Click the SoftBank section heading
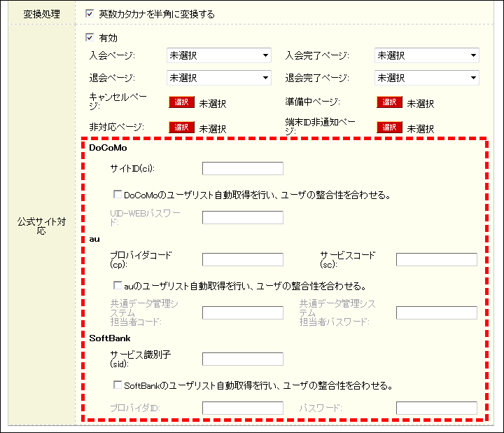Screen dimensions: 504x433 tap(110, 338)
